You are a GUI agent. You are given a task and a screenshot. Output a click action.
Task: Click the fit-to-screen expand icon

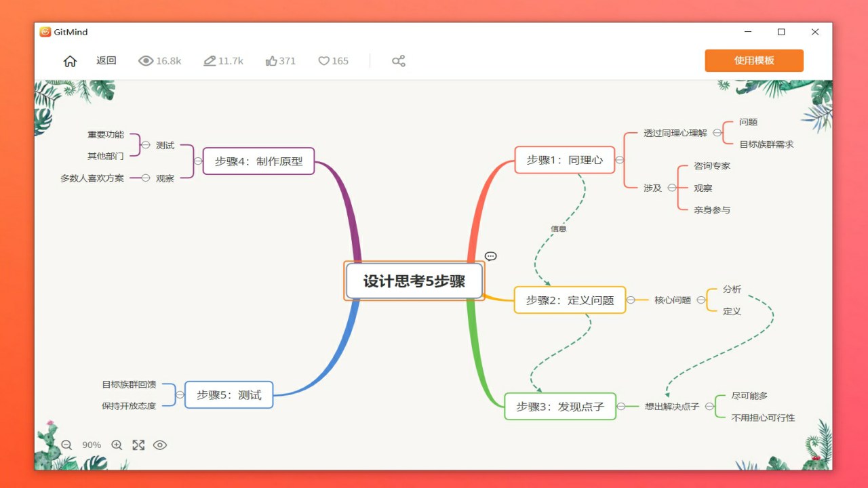(x=138, y=445)
